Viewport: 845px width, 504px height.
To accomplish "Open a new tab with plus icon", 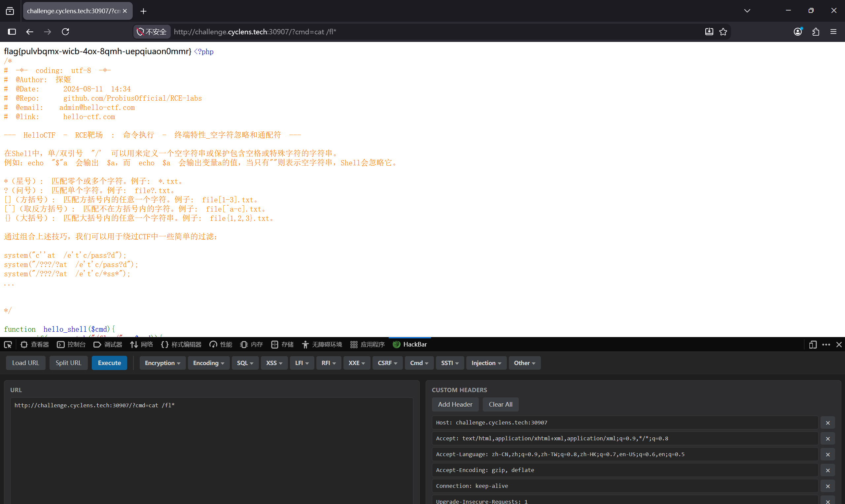I will 143,11.
